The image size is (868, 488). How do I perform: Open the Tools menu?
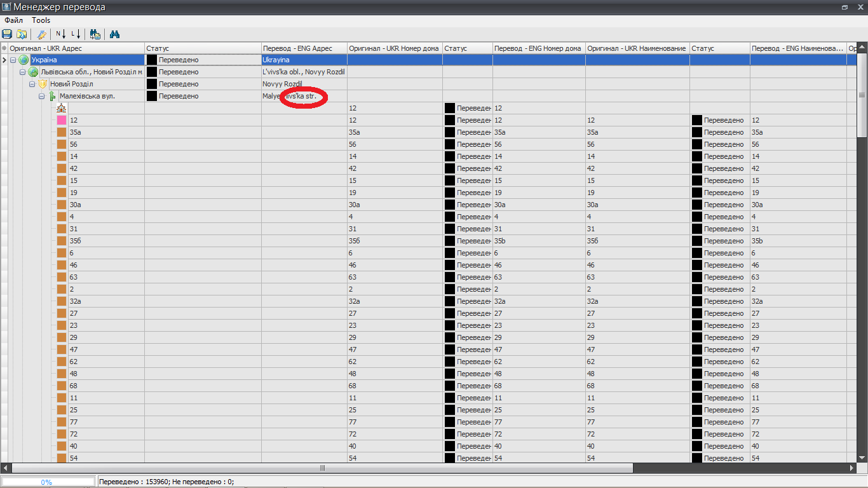pos(41,20)
